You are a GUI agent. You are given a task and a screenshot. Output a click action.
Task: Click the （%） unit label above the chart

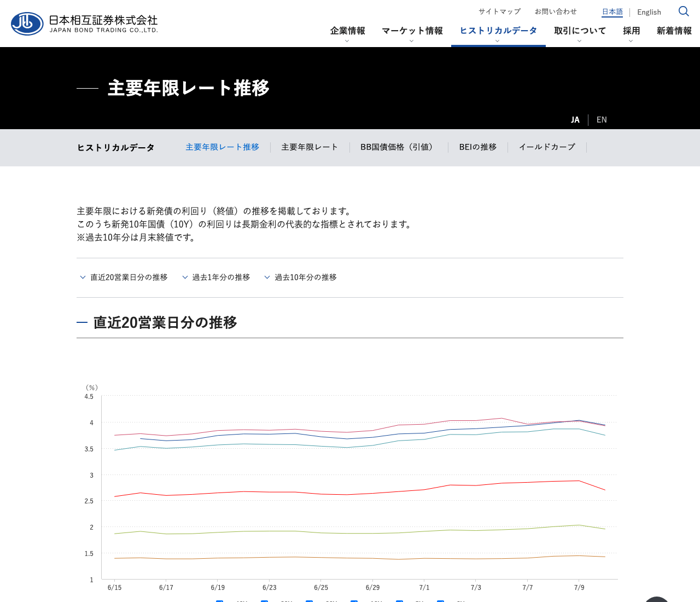(x=92, y=387)
